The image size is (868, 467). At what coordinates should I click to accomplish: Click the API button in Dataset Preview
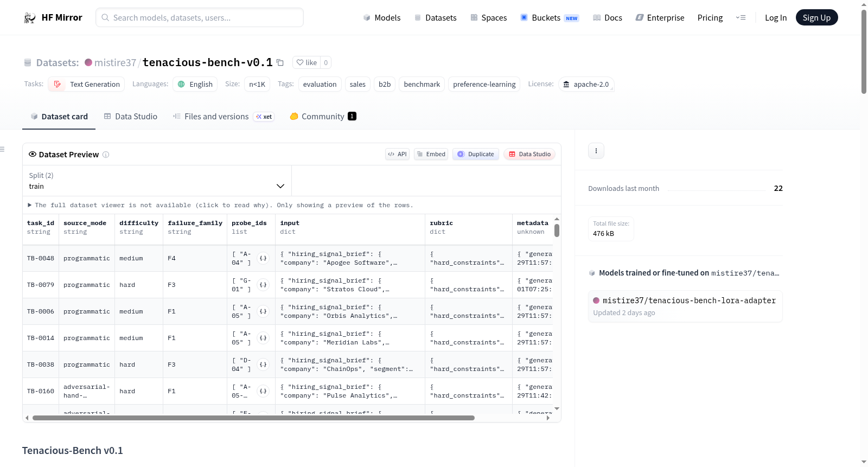pos(397,154)
